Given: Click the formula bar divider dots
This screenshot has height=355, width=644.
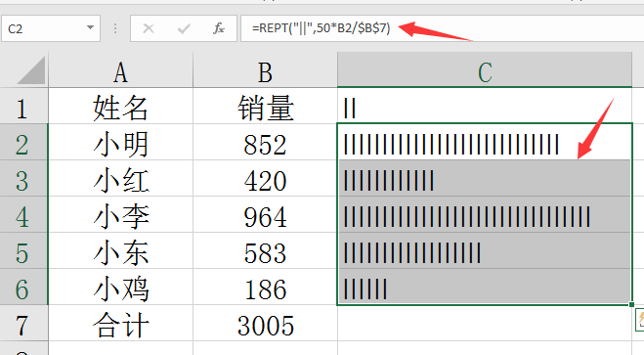Looking at the screenshot, I should 115,28.
